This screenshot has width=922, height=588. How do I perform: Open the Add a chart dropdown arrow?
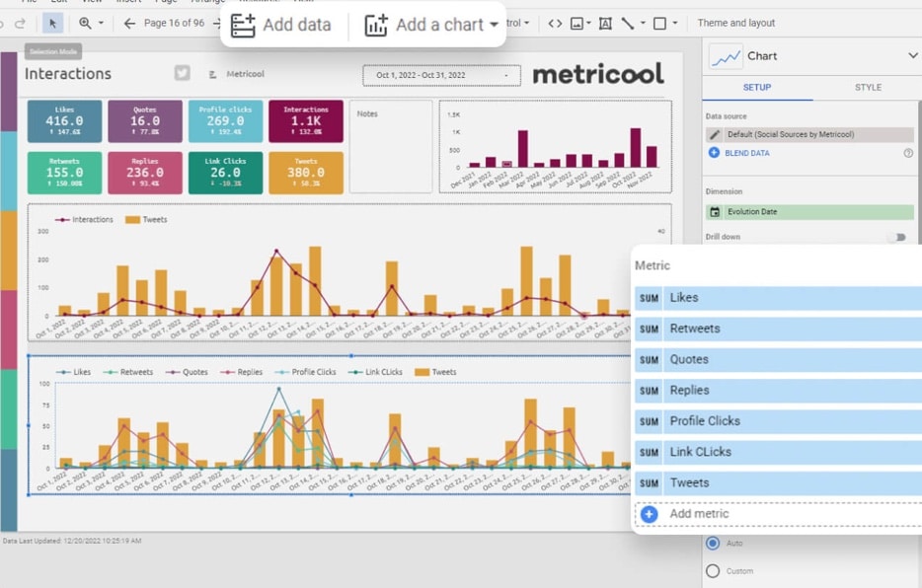tap(494, 25)
